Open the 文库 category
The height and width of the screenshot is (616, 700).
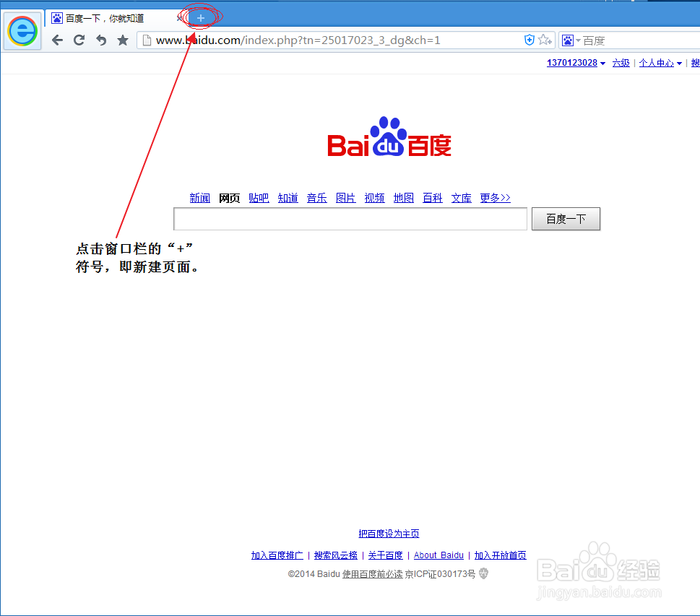(x=461, y=198)
